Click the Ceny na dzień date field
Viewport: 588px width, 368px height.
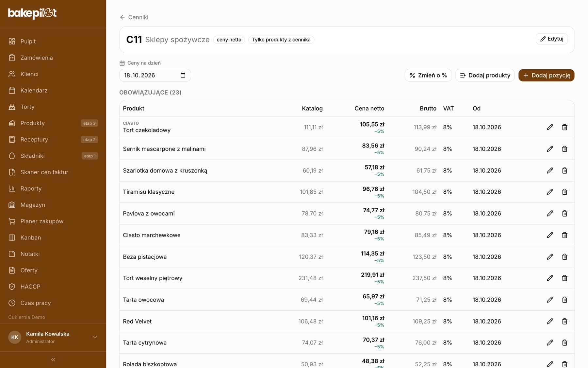tap(155, 75)
